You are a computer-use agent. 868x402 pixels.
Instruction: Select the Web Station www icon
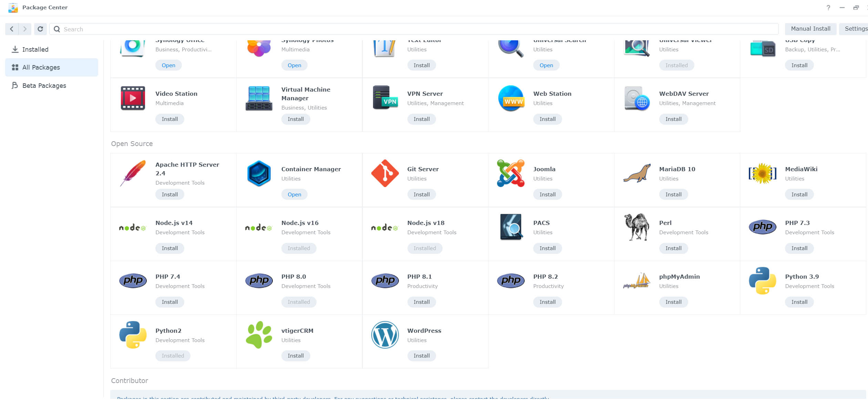coord(511,98)
